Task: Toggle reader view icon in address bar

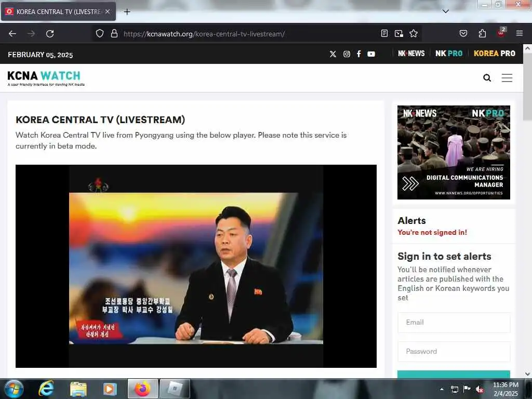Action: (x=384, y=34)
